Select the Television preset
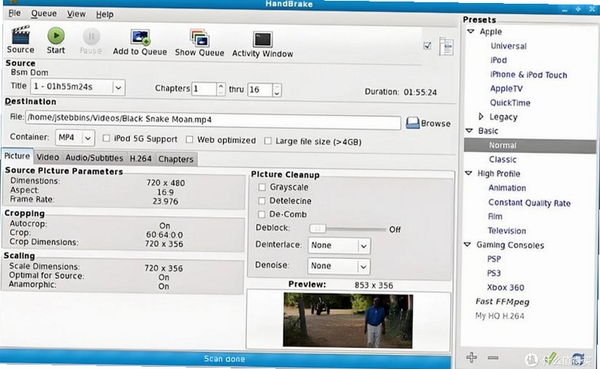This screenshot has height=369, width=600. click(507, 231)
